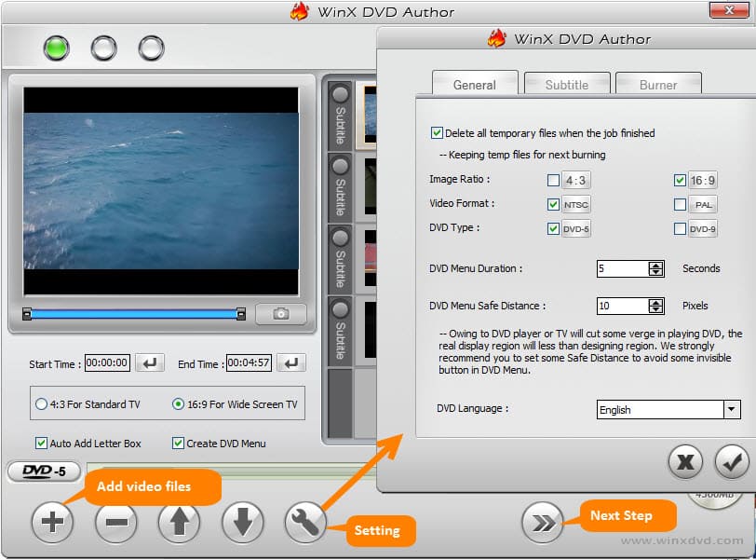Switch to the Burner tab
The image size is (756, 560).
[x=658, y=84]
